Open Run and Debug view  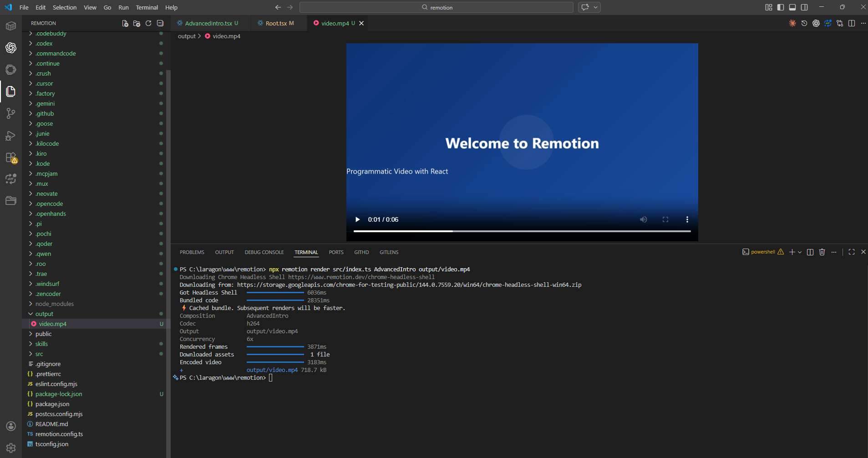pos(11,136)
